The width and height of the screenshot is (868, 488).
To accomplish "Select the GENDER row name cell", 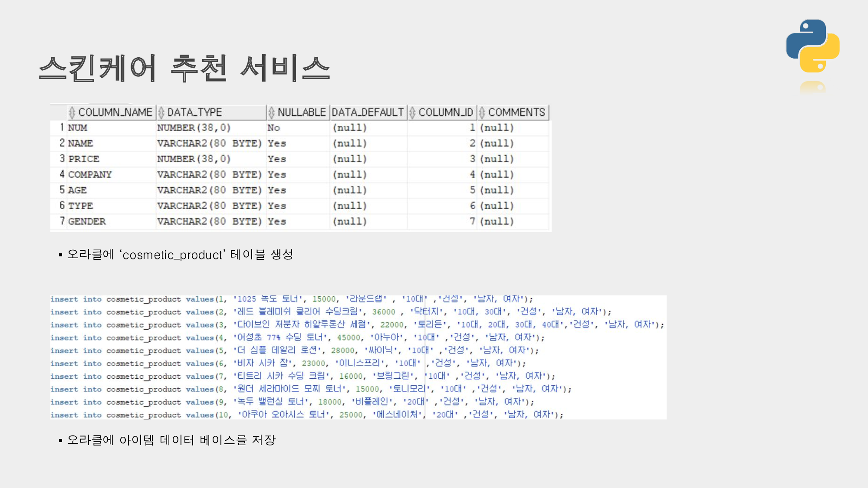I will click(x=87, y=221).
